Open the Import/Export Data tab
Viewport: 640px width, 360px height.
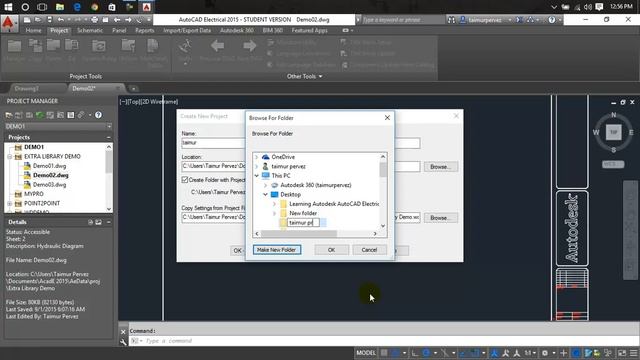click(x=187, y=30)
